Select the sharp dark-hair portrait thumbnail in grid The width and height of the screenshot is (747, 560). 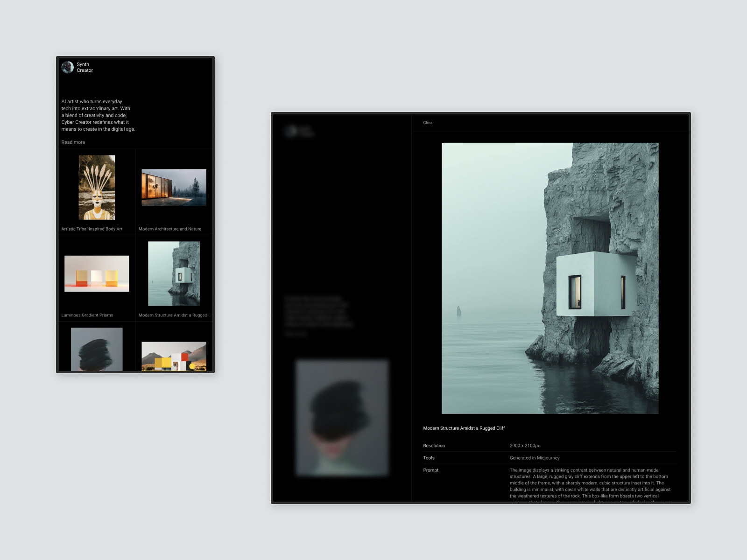pyautogui.click(x=97, y=349)
